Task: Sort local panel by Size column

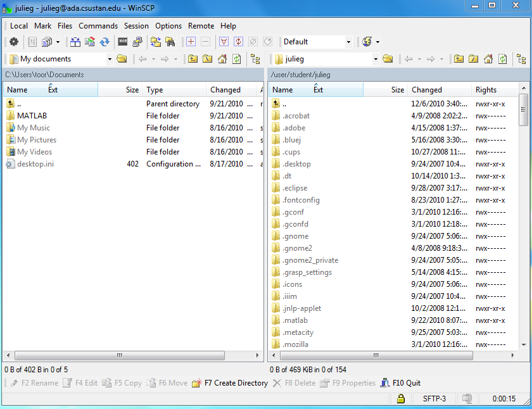Action: click(120, 89)
